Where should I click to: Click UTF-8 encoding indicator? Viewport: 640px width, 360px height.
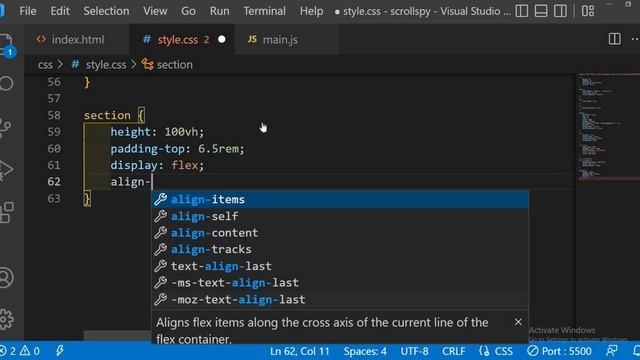pyautogui.click(x=414, y=351)
